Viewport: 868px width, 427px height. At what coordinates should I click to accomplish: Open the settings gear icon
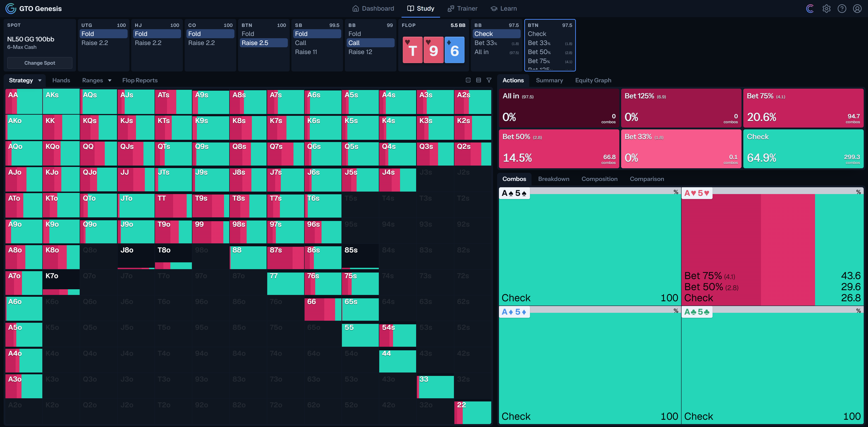click(x=826, y=8)
